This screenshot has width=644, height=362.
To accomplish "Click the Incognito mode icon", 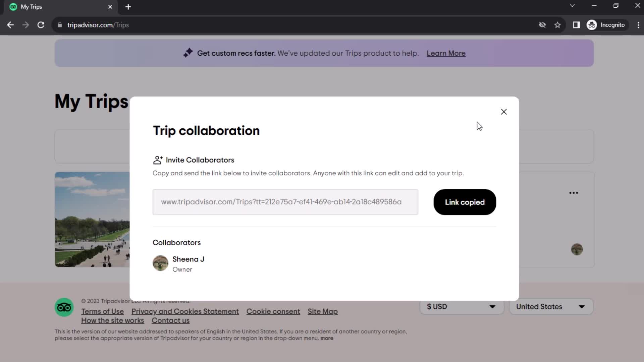I will point(592,25).
